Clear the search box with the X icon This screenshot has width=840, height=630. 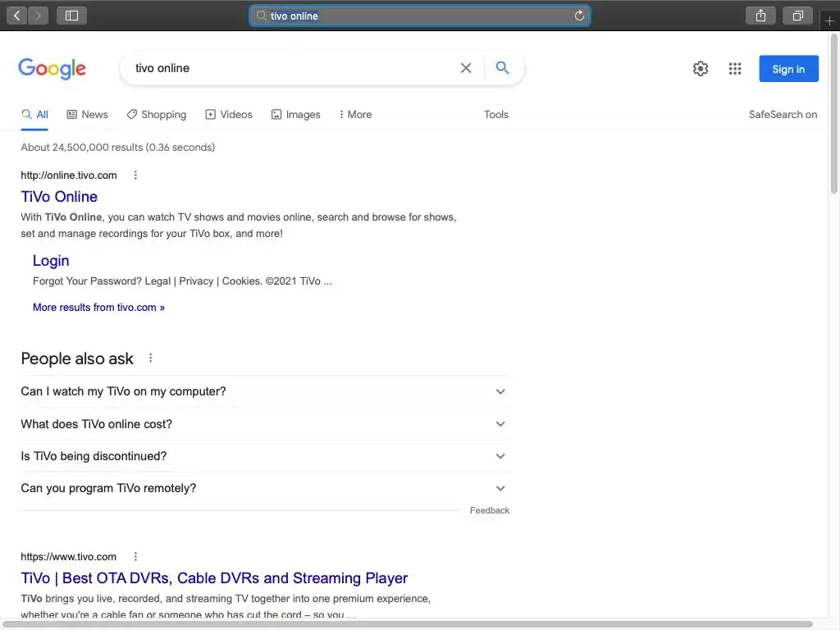[466, 68]
